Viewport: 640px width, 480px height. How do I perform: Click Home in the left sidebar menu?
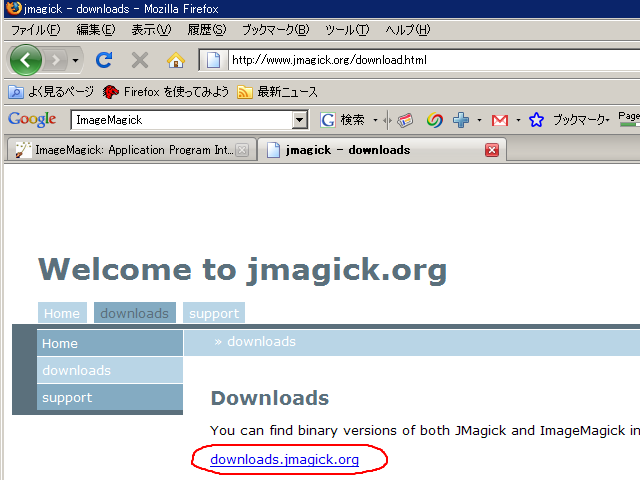click(110, 343)
